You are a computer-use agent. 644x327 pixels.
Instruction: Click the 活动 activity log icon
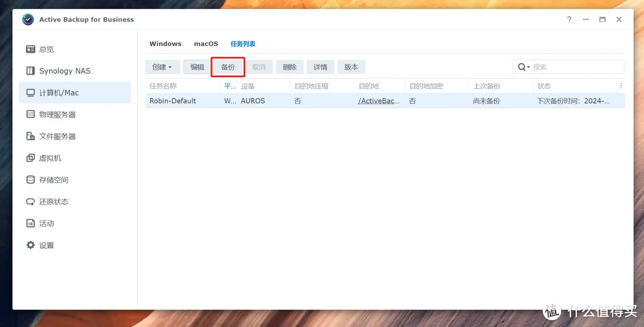pos(31,223)
